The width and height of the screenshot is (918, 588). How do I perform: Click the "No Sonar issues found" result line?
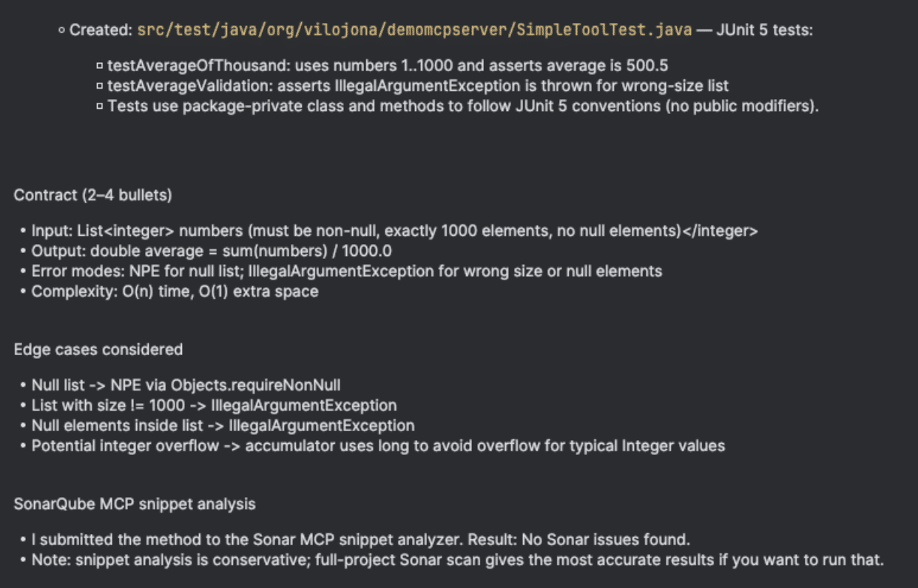360,539
